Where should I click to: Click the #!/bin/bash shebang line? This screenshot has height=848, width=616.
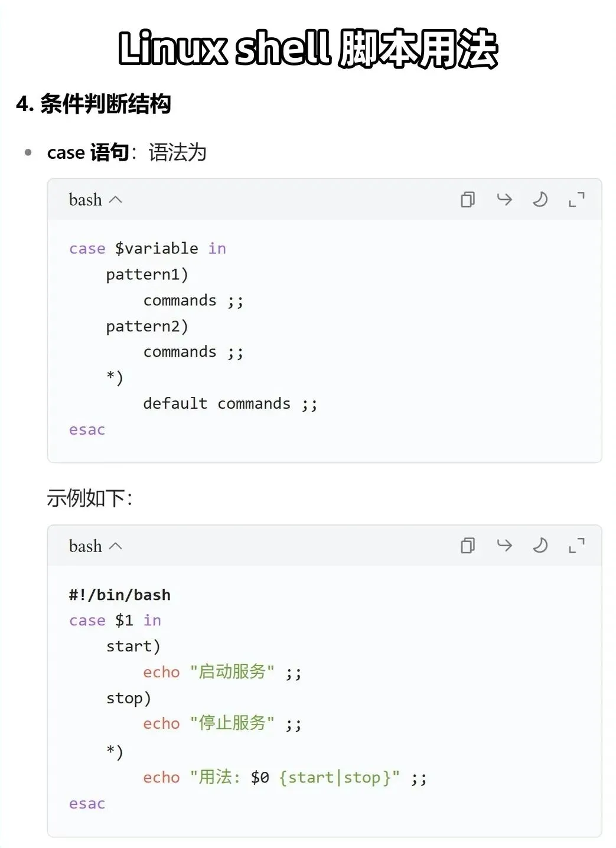click(x=119, y=595)
